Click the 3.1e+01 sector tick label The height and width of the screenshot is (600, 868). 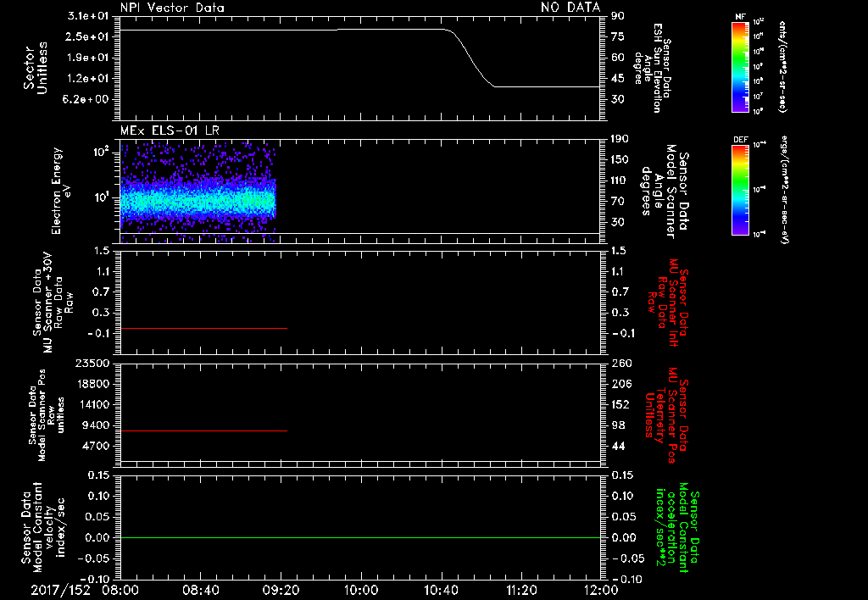click(x=88, y=16)
